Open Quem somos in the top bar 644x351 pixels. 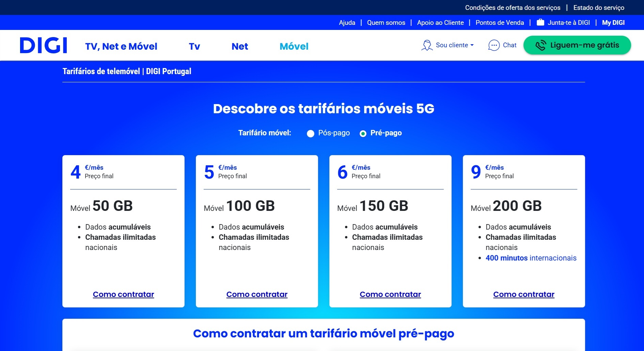[386, 22]
